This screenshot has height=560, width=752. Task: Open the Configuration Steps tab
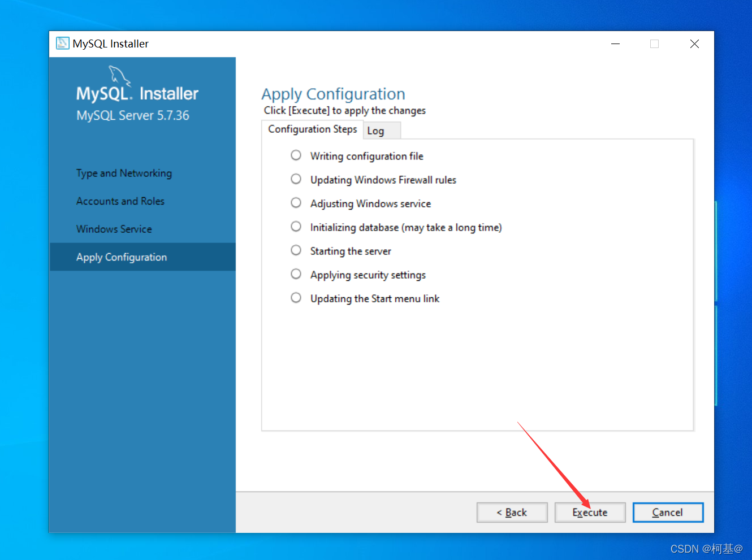[312, 129]
